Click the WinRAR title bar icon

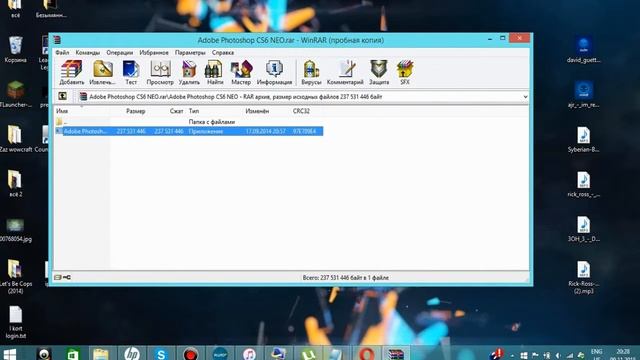click(57, 40)
